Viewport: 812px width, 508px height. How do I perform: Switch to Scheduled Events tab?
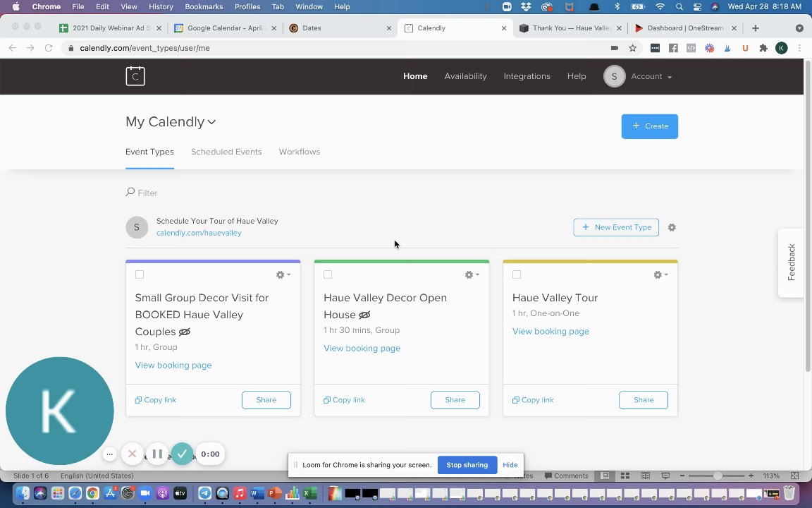pos(226,152)
